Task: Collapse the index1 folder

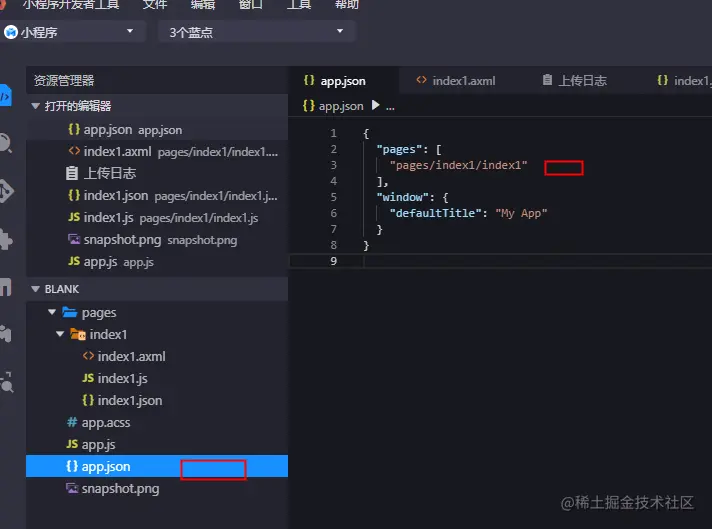Action: (x=60, y=334)
